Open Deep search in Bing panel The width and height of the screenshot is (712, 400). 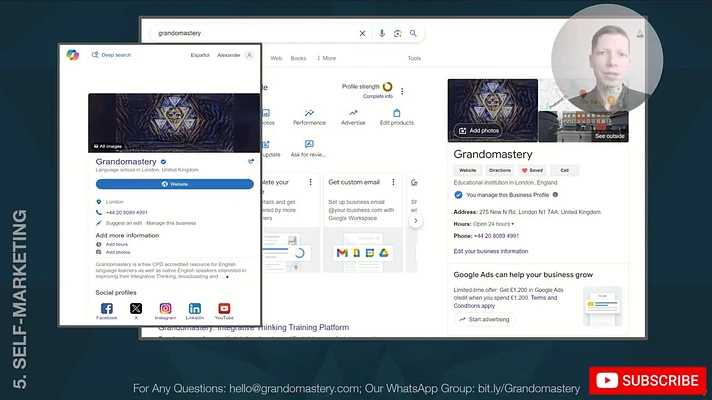point(111,55)
